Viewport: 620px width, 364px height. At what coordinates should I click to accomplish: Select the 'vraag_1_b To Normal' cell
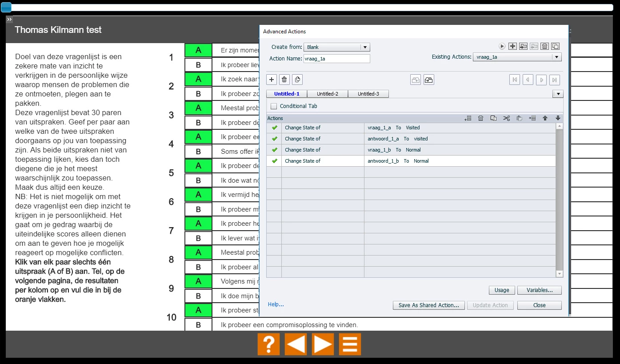[460, 150]
